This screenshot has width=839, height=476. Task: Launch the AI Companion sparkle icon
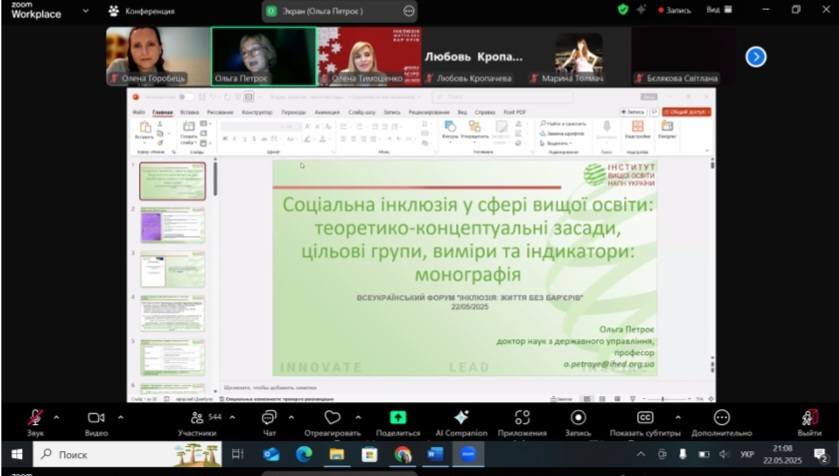click(x=461, y=418)
